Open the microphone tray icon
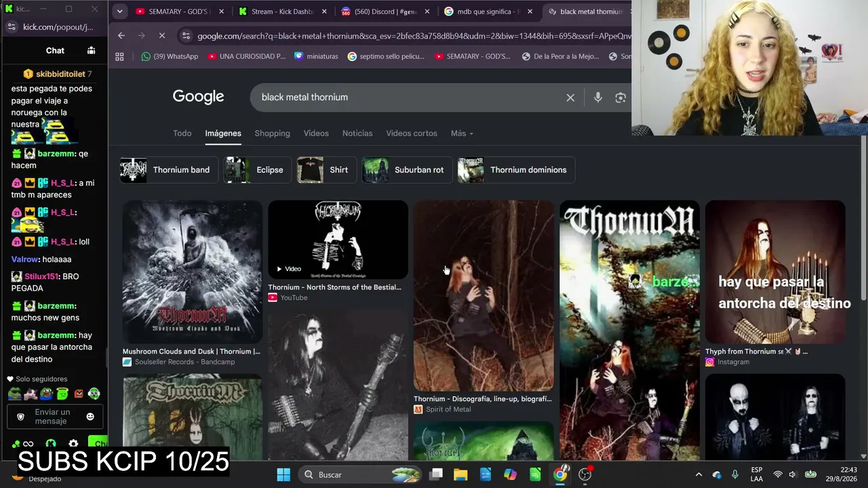The width and height of the screenshot is (868, 488). tap(735, 474)
